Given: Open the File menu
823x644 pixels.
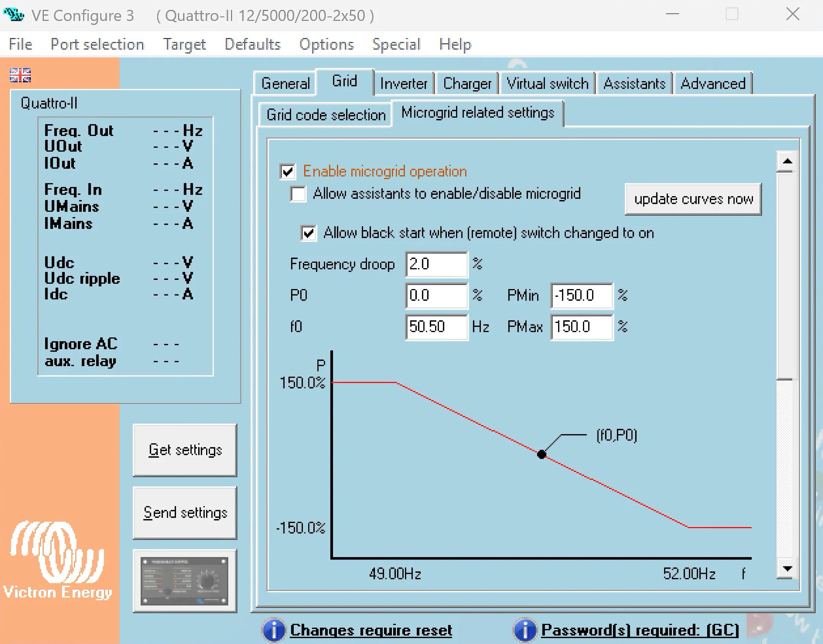Looking at the screenshot, I should tap(21, 44).
